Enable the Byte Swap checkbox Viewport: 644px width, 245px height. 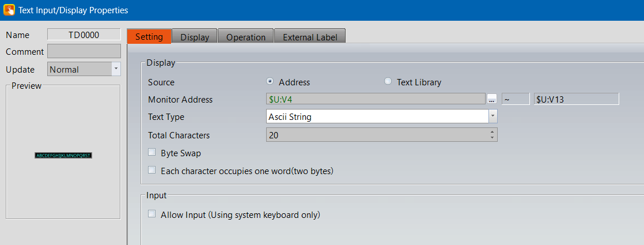coord(152,153)
